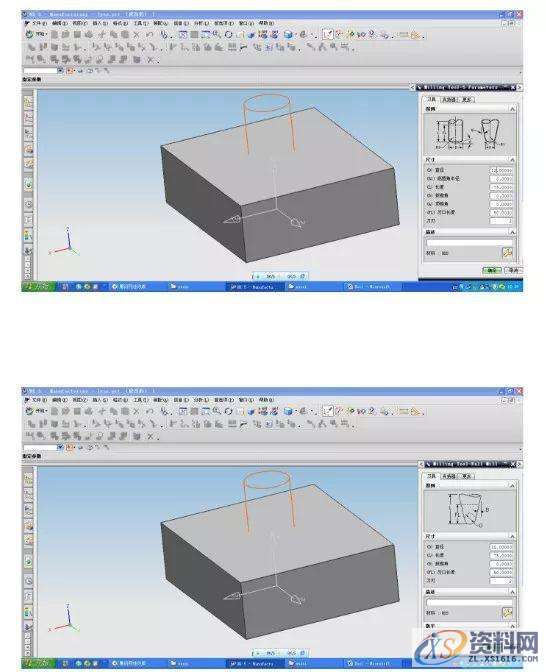This screenshot has width=546, height=672.
Task: Click the shaded cube display icon, lower toolbar
Action: pos(288,411)
